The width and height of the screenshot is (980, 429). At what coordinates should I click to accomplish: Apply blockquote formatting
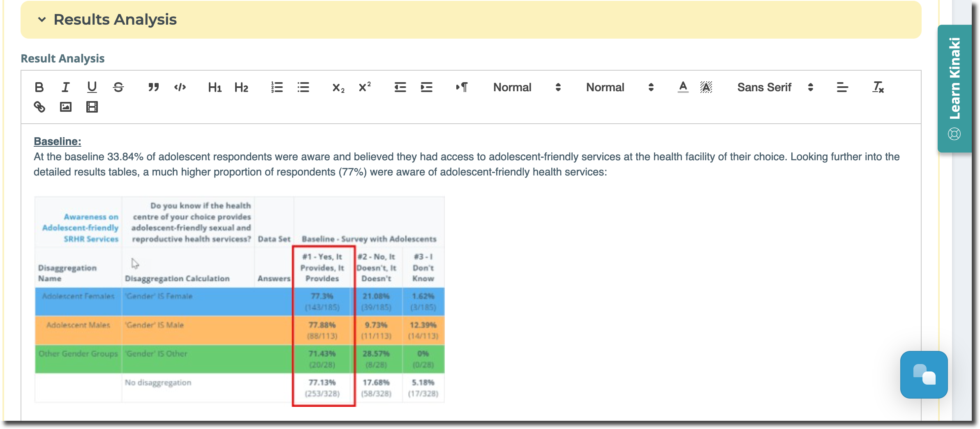[153, 87]
